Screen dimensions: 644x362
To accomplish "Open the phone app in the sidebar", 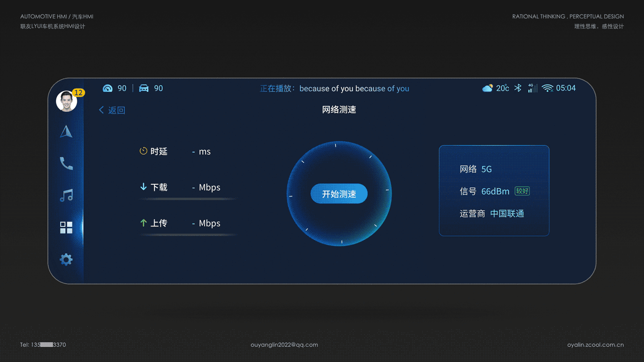I will click(x=66, y=163).
